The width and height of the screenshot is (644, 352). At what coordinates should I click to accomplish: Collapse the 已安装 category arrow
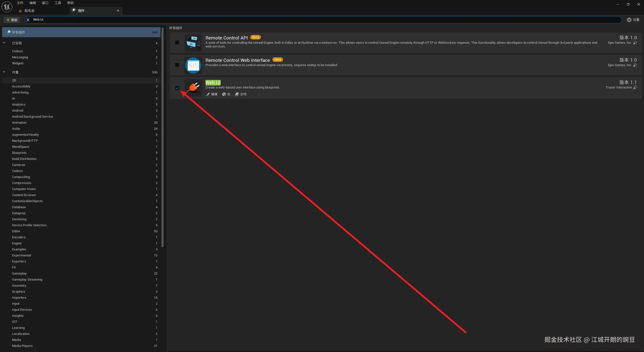point(4,43)
